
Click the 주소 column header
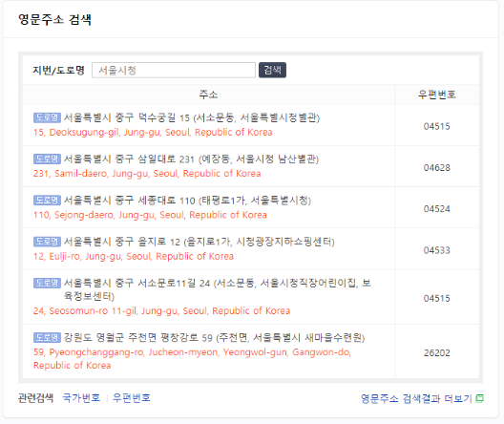(208, 95)
